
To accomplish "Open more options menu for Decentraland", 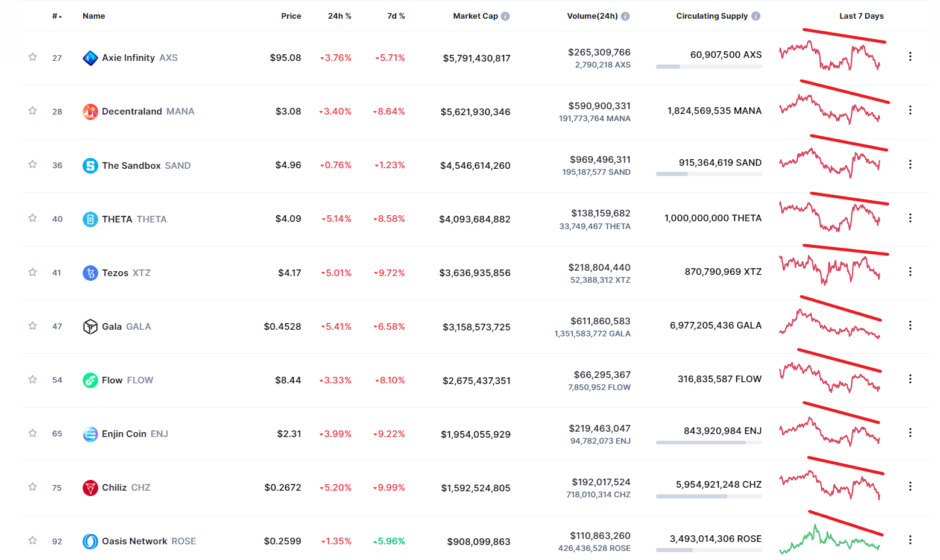I will (x=910, y=110).
